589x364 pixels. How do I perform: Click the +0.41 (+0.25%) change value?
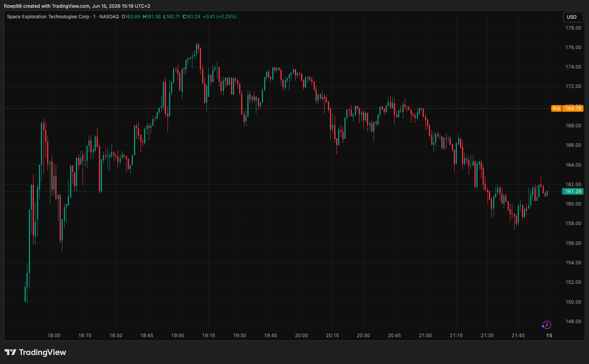click(219, 17)
